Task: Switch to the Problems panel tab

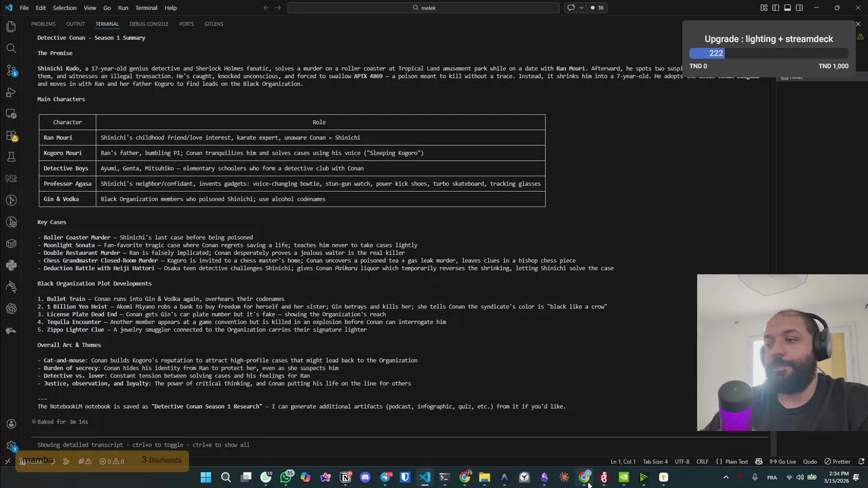Action: (43, 24)
